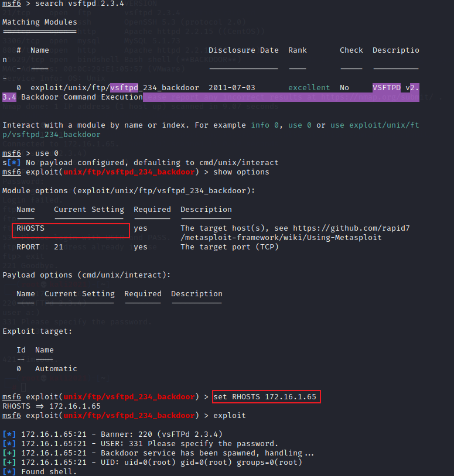Click the 'Check' column header

[x=351, y=50]
